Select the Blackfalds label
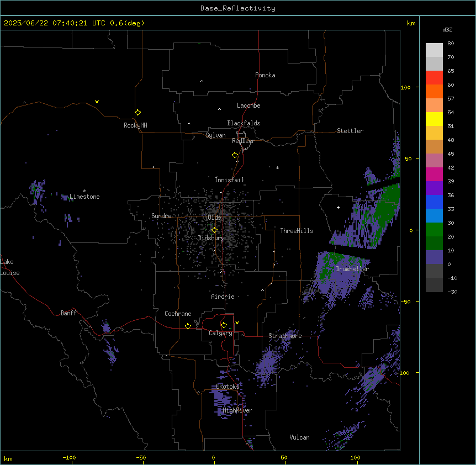Viewport: 476px width, 465px height. pos(244,123)
